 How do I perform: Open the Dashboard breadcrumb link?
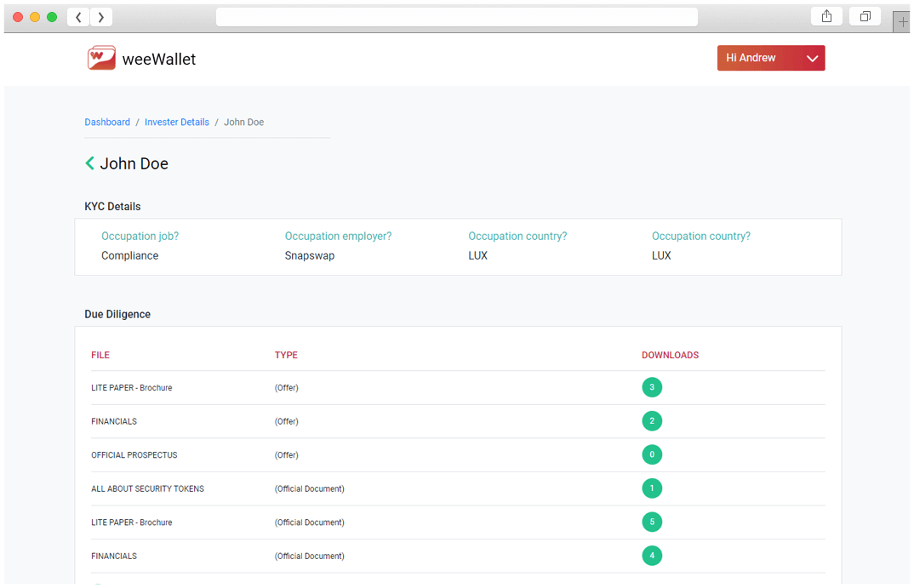click(x=107, y=123)
